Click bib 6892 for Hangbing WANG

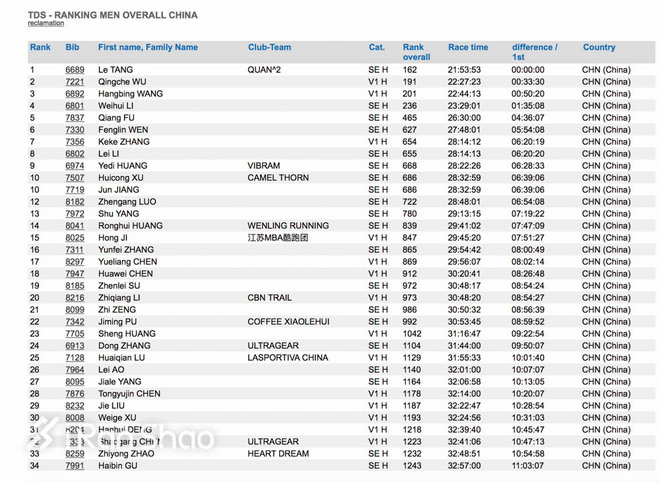pyautogui.click(x=75, y=94)
